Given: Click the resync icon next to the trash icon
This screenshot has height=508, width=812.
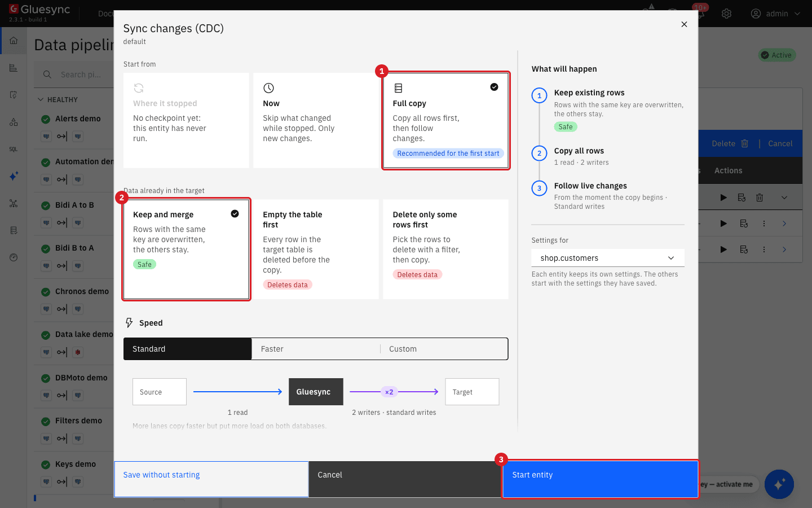Looking at the screenshot, I should point(742,198).
